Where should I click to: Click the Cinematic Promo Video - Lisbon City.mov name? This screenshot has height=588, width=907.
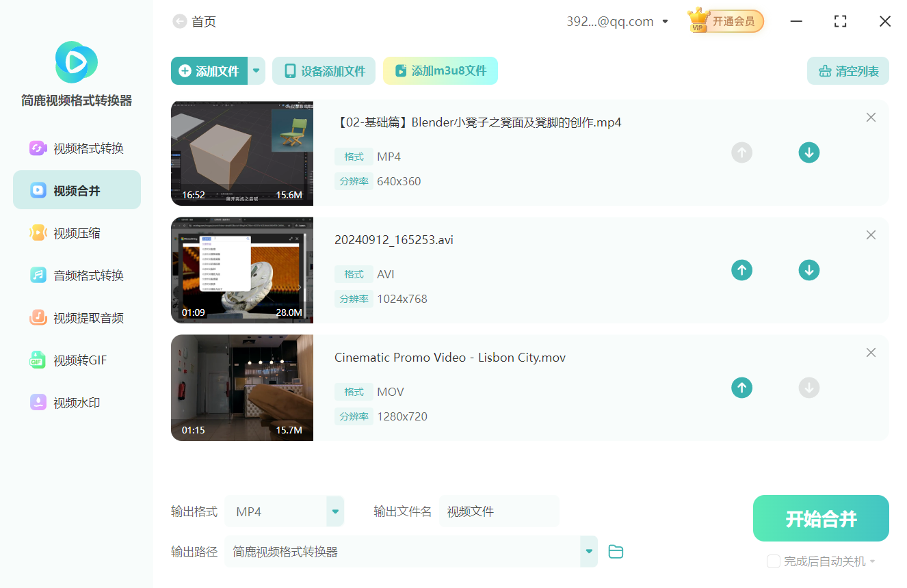pyautogui.click(x=450, y=358)
